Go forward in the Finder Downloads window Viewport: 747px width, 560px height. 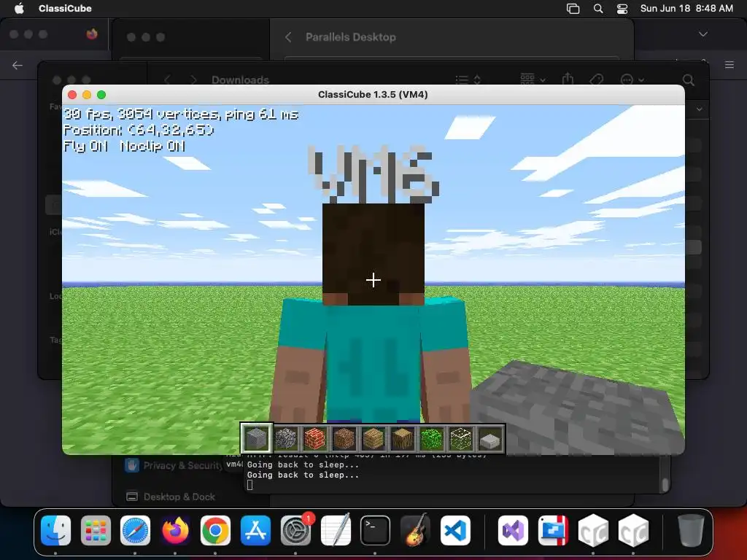point(193,79)
